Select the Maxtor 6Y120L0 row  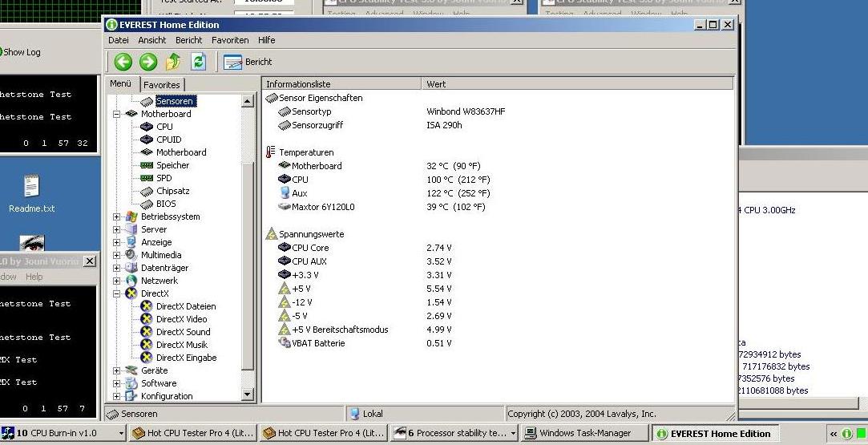pyautogui.click(x=323, y=207)
